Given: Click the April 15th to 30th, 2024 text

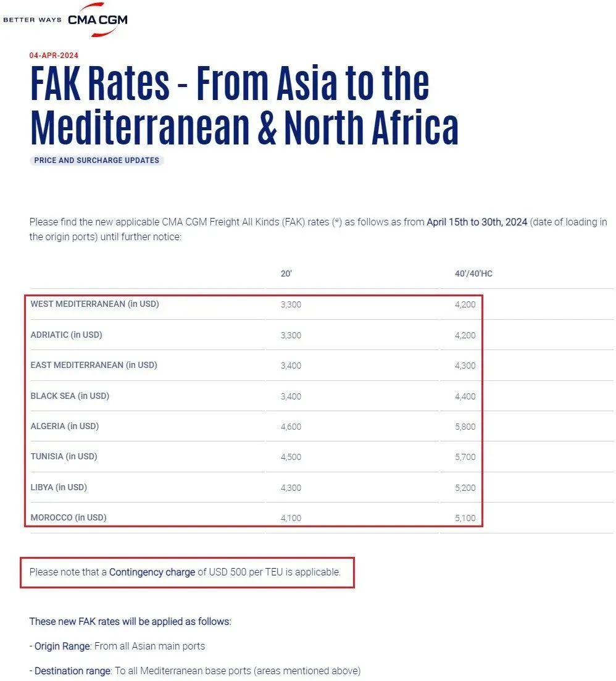Looking at the screenshot, I should pos(477,222).
